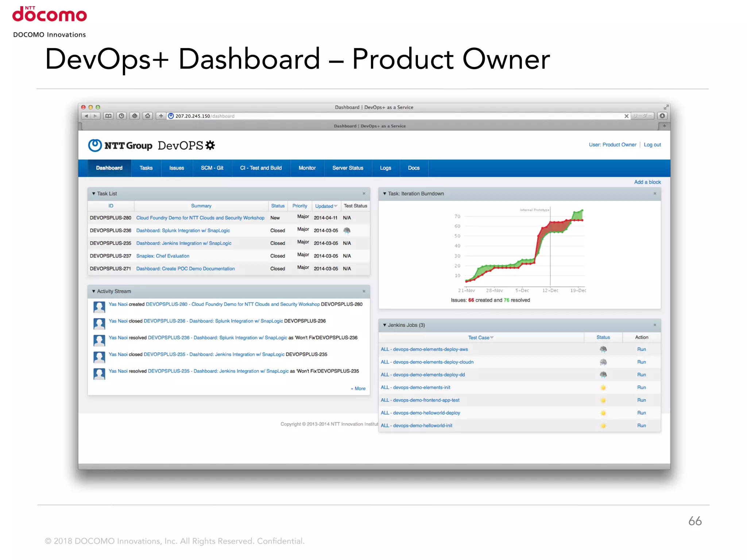Click the storm status icon for devops-demo-elements-deploy-cloudn

click(603, 362)
